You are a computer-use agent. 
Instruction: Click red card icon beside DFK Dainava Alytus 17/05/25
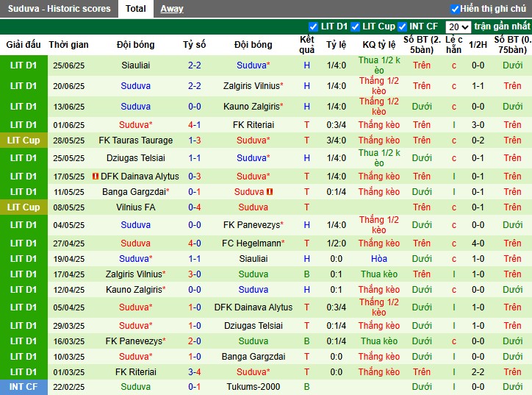click(x=96, y=177)
